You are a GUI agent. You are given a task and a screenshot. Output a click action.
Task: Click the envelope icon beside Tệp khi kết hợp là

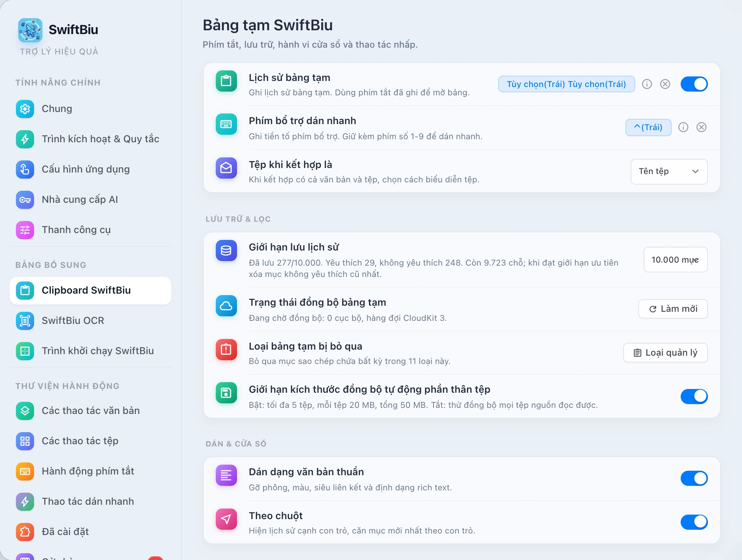pos(226,168)
